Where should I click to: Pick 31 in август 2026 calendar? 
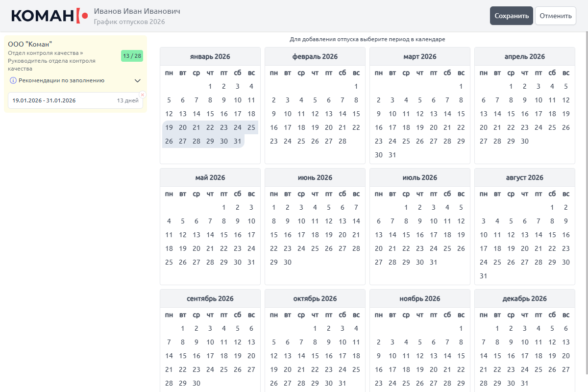(x=484, y=276)
